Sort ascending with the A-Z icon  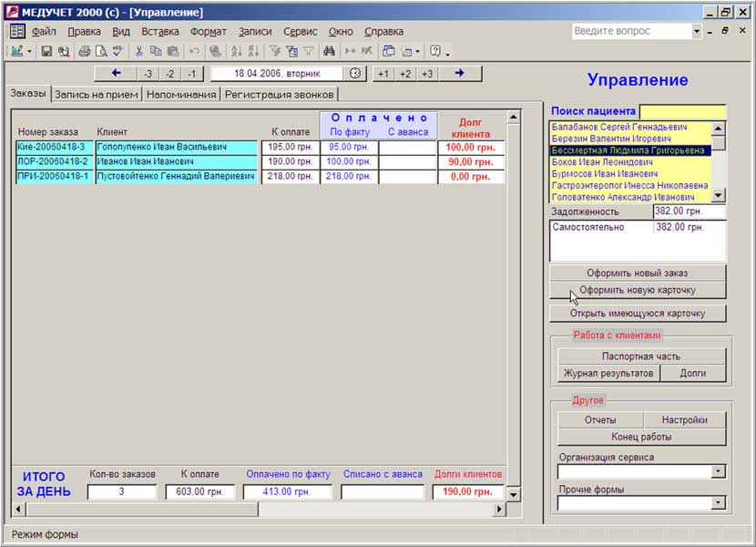tap(236, 51)
